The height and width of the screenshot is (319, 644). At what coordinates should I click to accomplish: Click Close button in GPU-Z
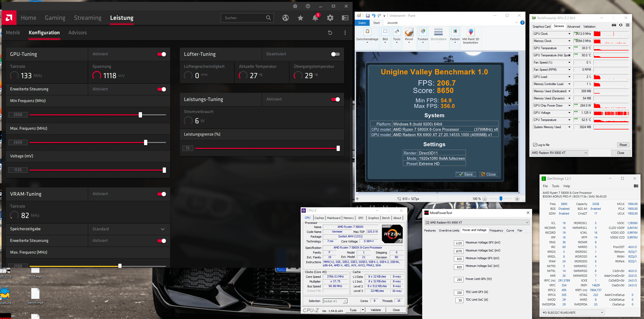pyautogui.click(x=621, y=153)
